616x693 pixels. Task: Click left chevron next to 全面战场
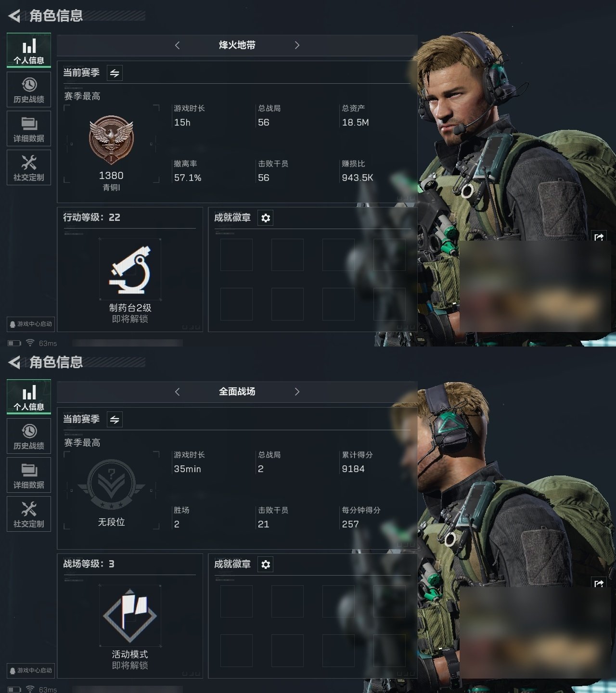point(177,392)
